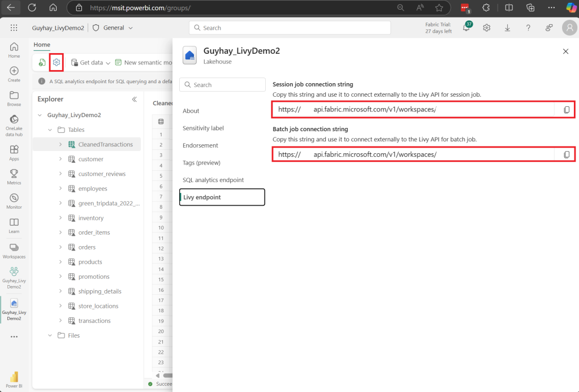Click the app launcher grid icon

click(14, 28)
